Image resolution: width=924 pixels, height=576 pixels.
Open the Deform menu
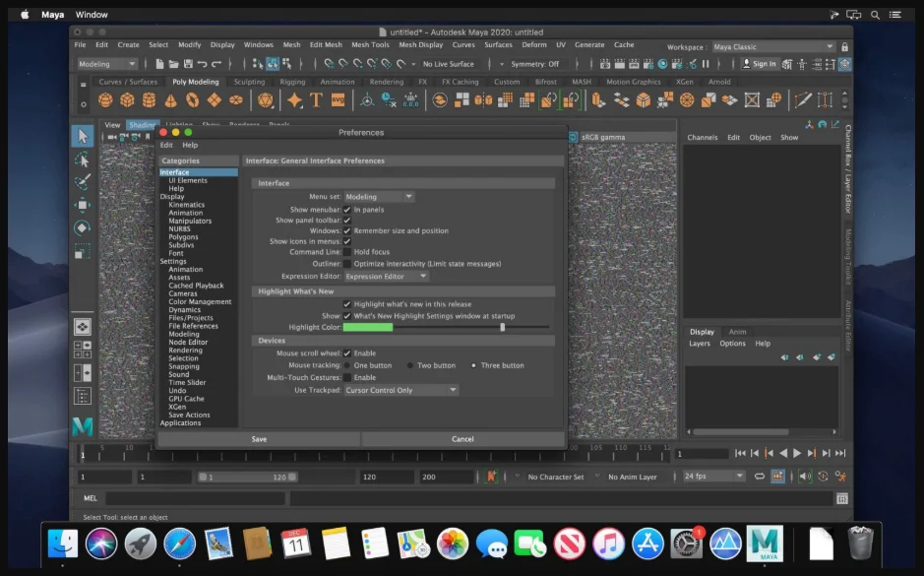tap(534, 45)
